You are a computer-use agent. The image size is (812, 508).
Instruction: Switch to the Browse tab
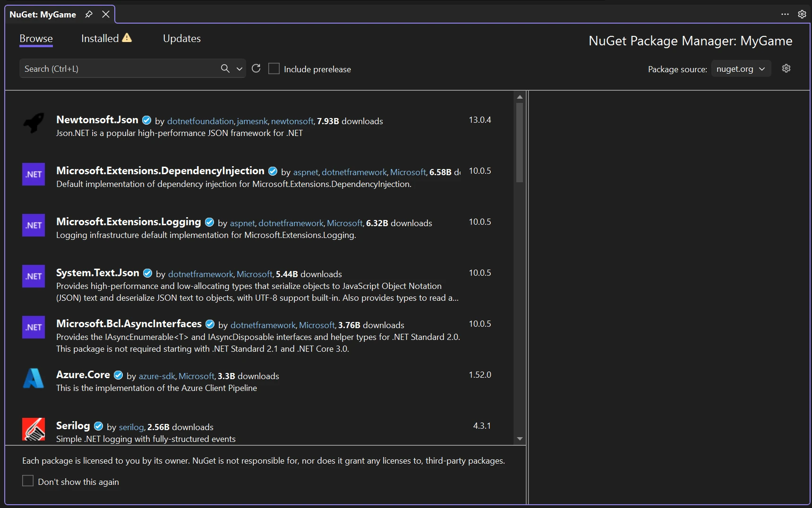click(36, 39)
